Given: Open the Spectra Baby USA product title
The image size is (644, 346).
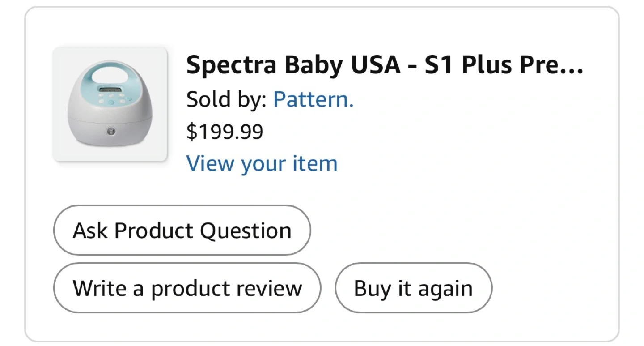Looking at the screenshot, I should pyautogui.click(x=384, y=65).
